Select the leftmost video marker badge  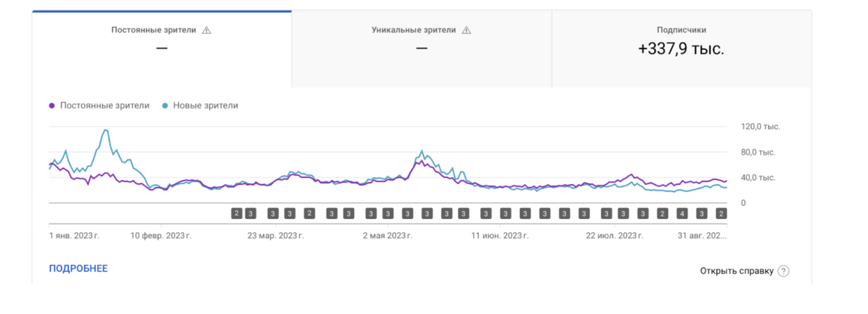(237, 213)
